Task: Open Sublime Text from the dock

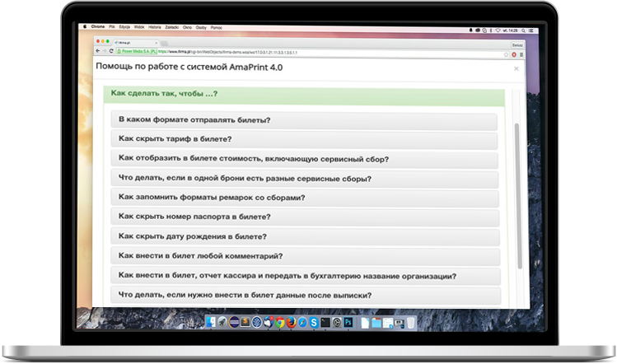Action: (x=245, y=322)
